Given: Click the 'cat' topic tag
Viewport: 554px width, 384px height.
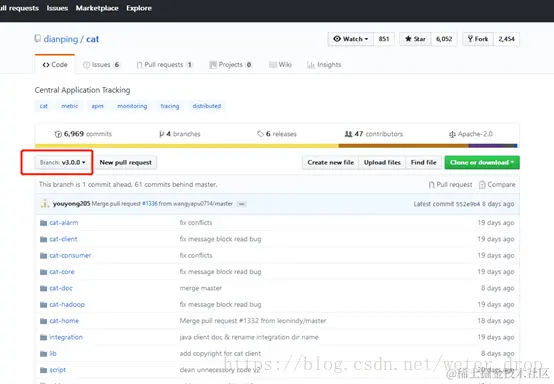Looking at the screenshot, I should pyautogui.click(x=44, y=106).
